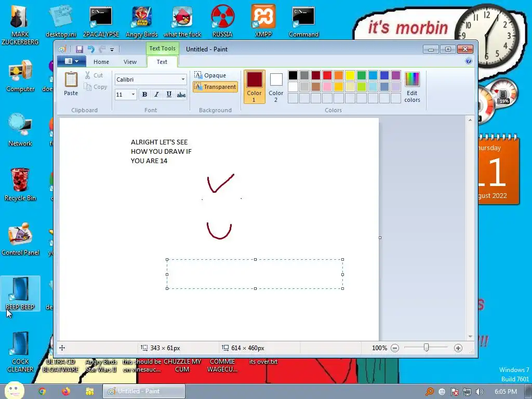
Task: Click the Recycle Bin icon
Action: pyautogui.click(x=20, y=185)
